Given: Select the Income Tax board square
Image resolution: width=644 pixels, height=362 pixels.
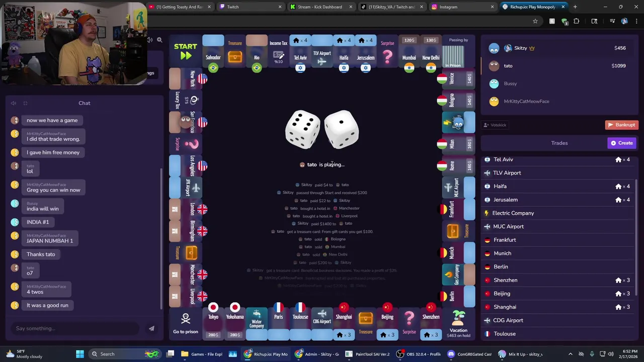Looking at the screenshot, I should click(278, 52).
